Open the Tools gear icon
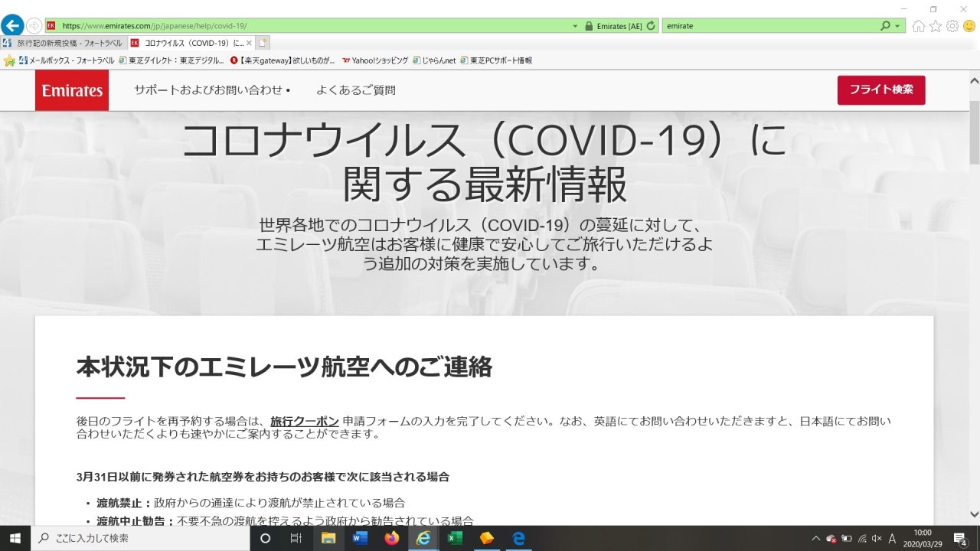This screenshot has height=551, width=980. point(952,26)
